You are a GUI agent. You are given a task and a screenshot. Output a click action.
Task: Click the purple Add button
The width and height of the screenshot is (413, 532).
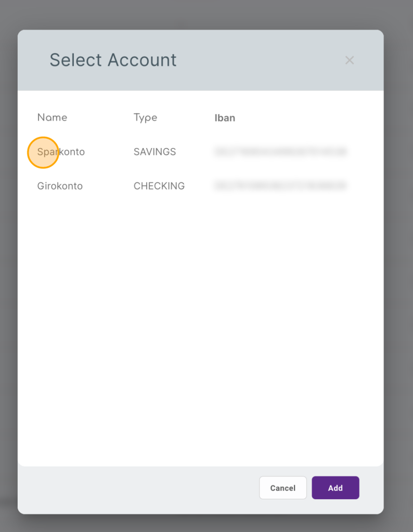coord(335,488)
